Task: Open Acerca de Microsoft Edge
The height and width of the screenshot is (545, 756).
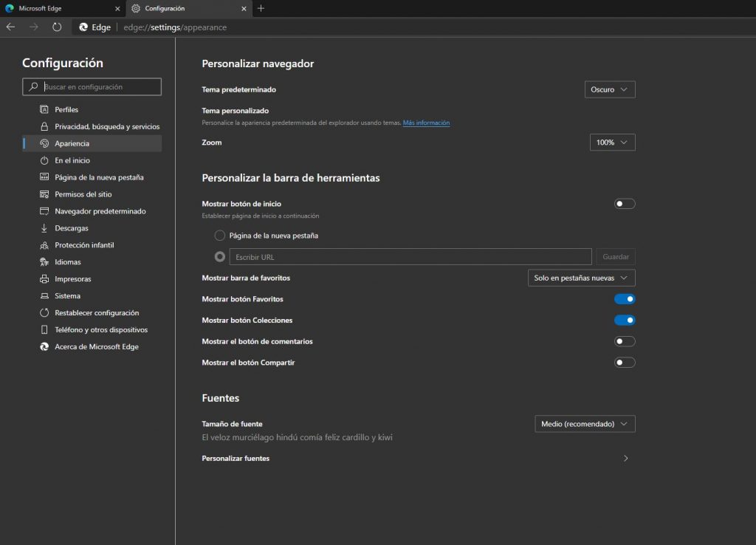Action: pos(92,346)
